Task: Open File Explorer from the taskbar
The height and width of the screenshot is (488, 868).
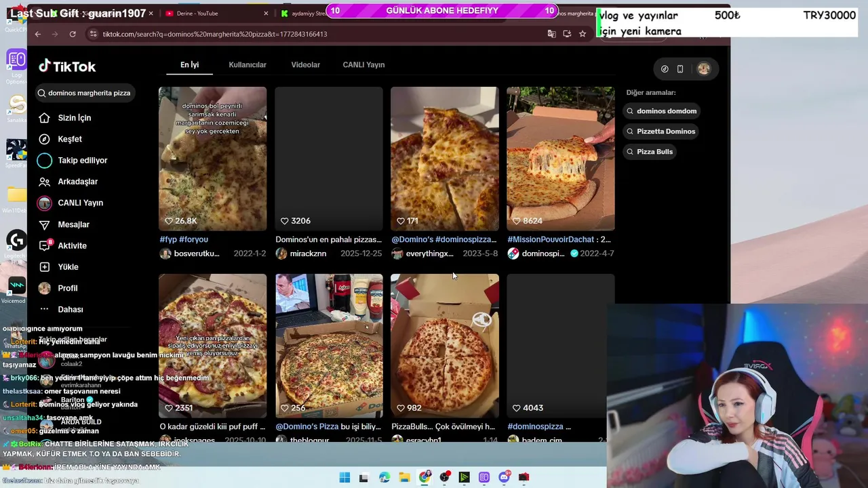Action: pos(404,477)
